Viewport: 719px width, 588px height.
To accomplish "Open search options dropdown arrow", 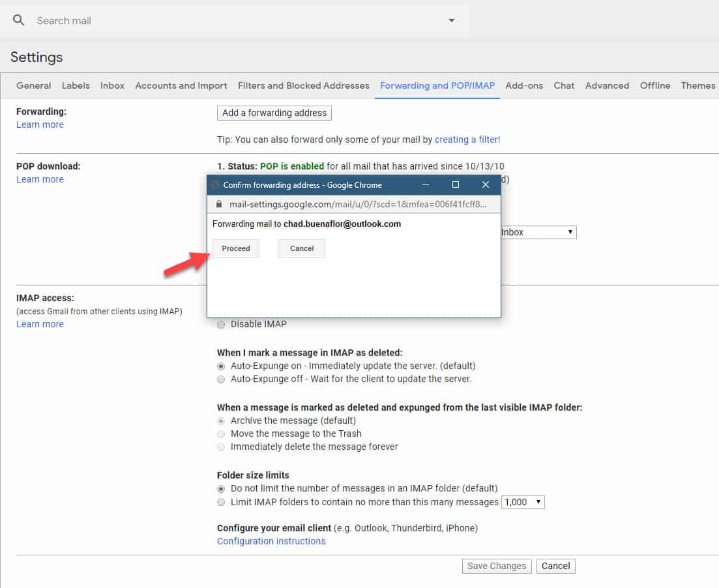I will click(x=452, y=21).
